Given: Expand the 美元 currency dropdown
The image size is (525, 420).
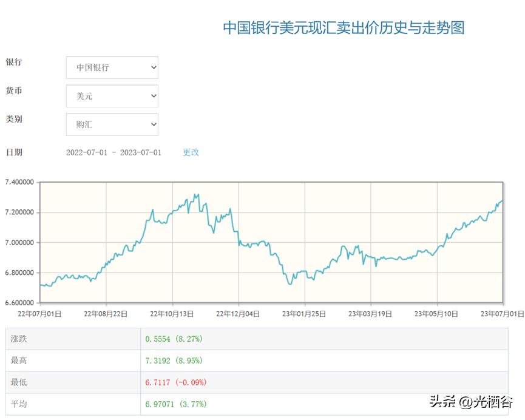Looking at the screenshot, I should tap(112, 96).
